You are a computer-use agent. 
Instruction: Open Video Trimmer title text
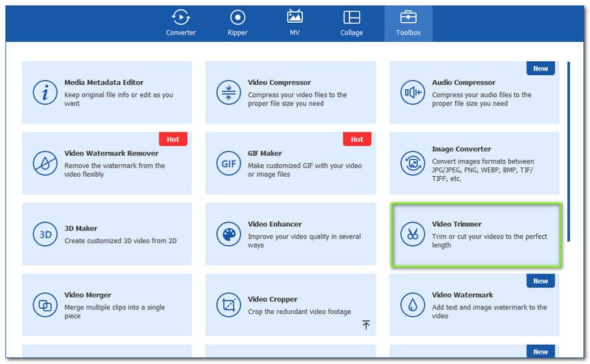pos(457,224)
